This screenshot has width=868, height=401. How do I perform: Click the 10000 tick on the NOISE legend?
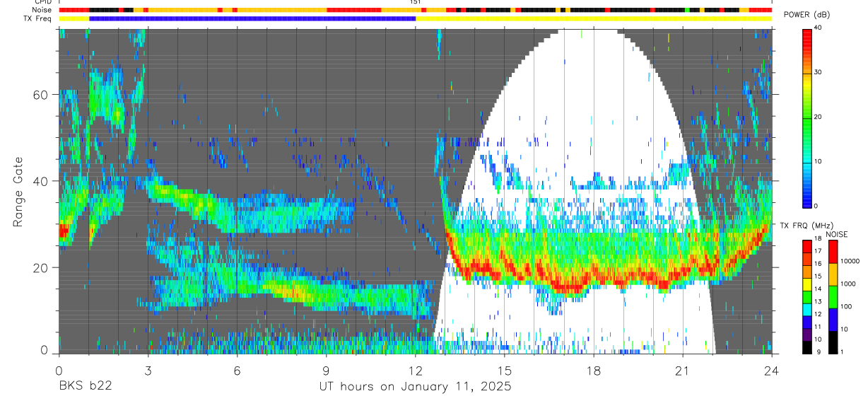coord(850,262)
